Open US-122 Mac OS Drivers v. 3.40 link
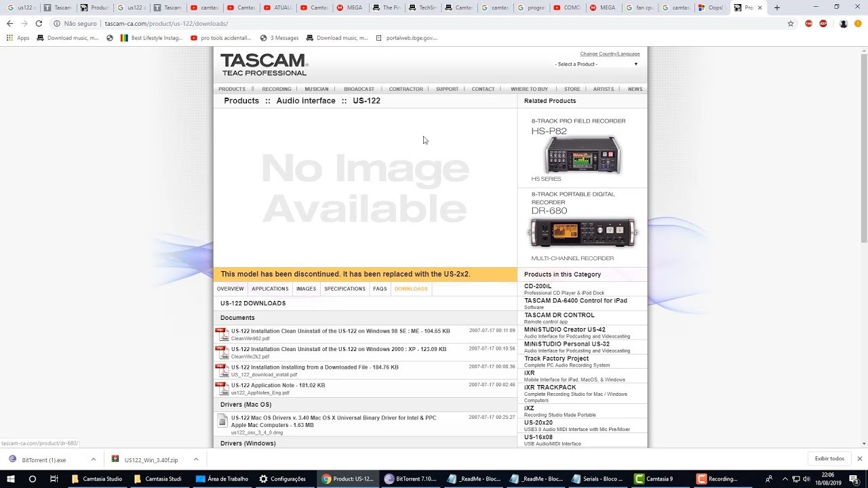The height and width of the screenshot is (488, 868). point(334,421)
